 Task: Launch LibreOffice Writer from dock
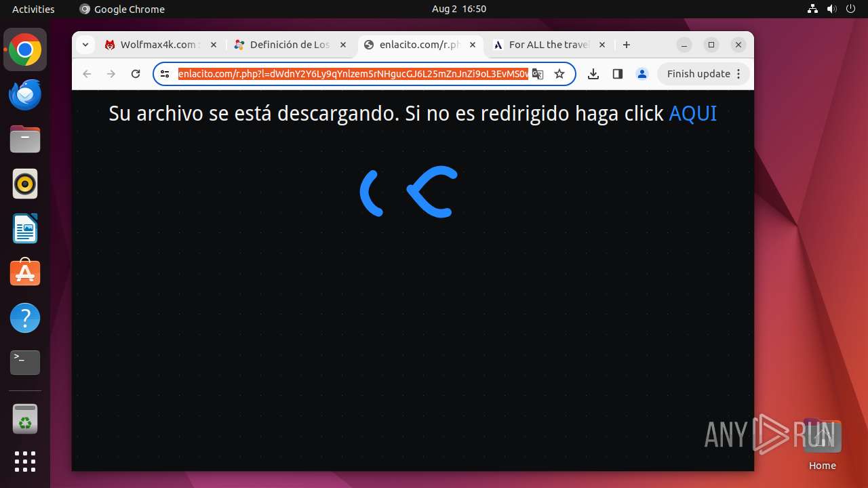tap(25, 228)
